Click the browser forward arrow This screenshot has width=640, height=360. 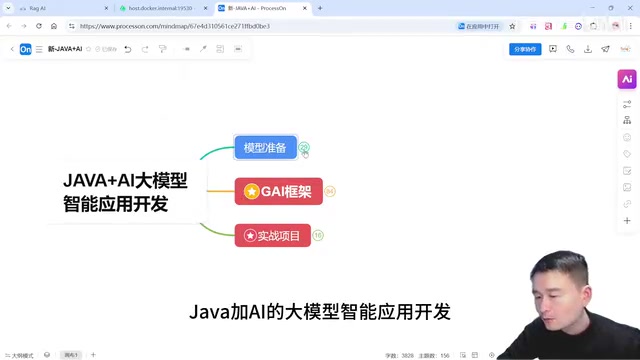click(x=24, y=26)
